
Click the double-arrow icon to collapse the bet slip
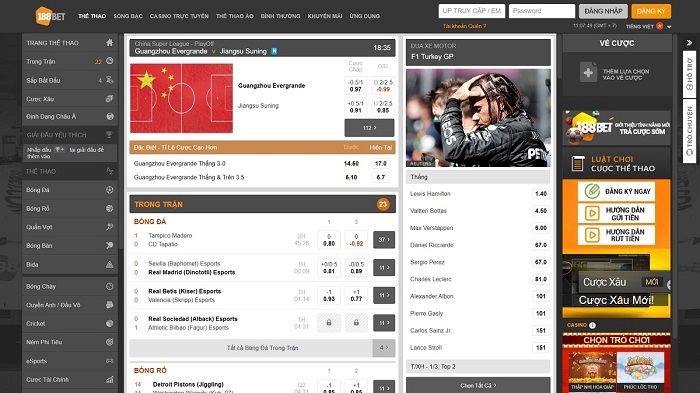click(x=689, y=43)
